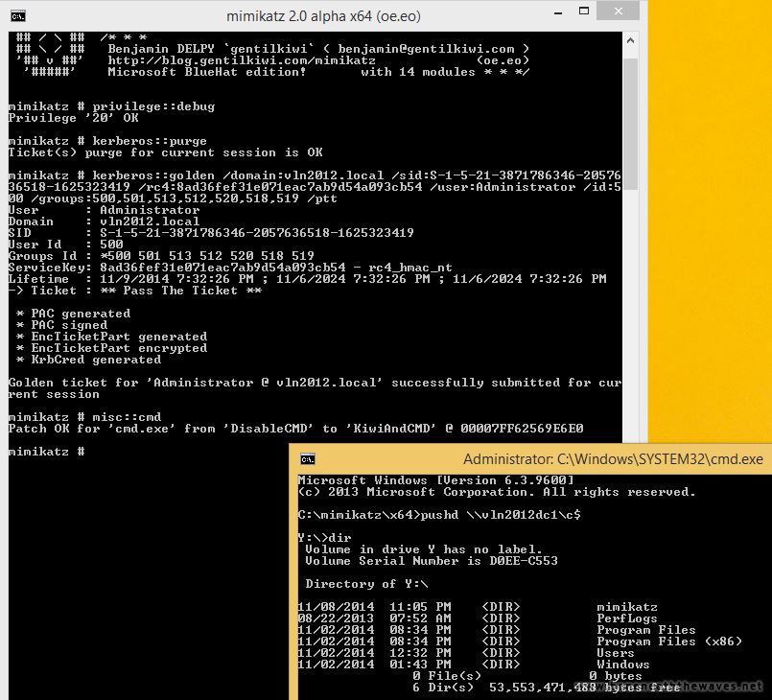Click the '* PAC signed' line

point(61,325)
